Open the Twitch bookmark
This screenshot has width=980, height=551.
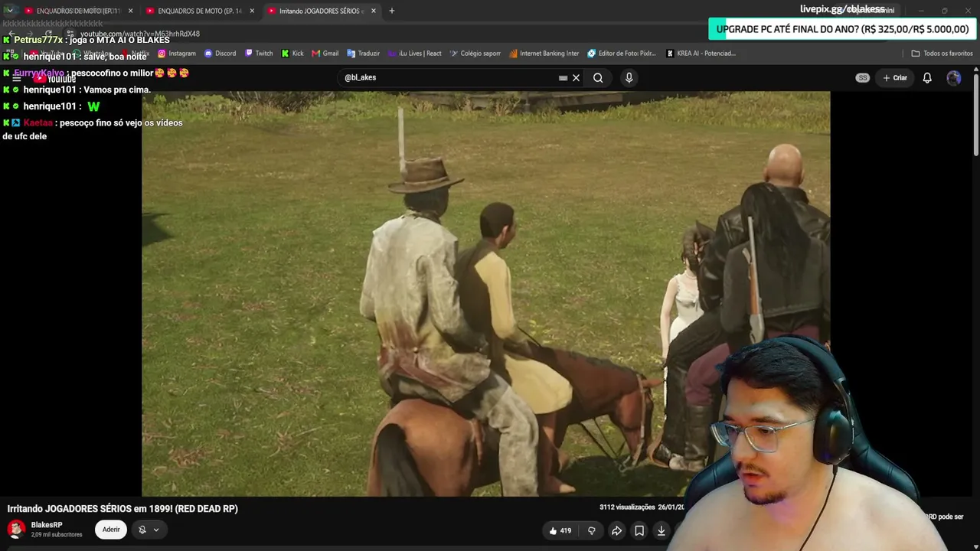(x=258, y=54)
